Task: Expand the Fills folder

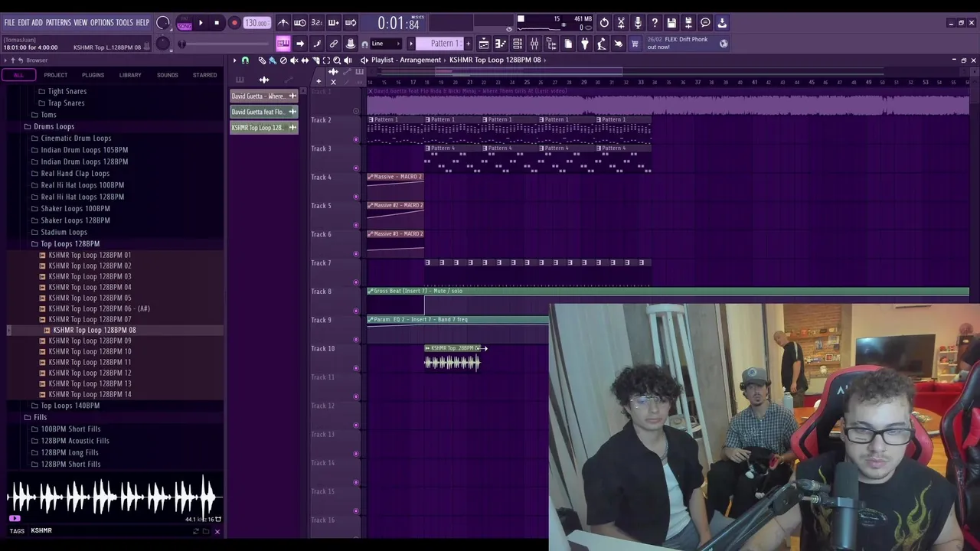Action: 40,417
